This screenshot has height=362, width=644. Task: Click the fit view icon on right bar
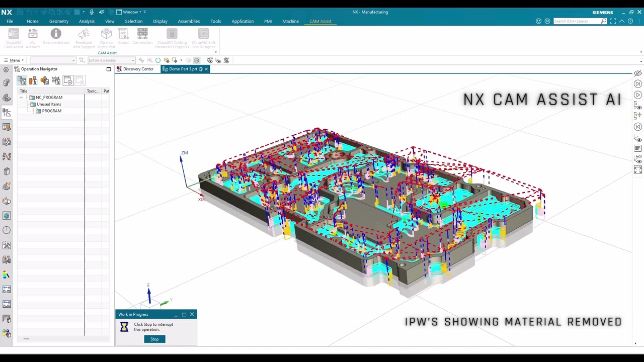pyautogui.click(x=638, y=170)
